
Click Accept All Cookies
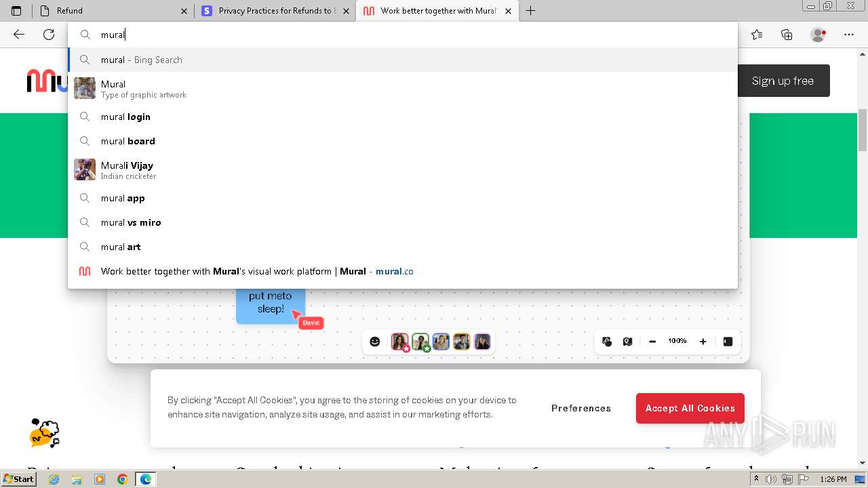click(x=690, y=408)
